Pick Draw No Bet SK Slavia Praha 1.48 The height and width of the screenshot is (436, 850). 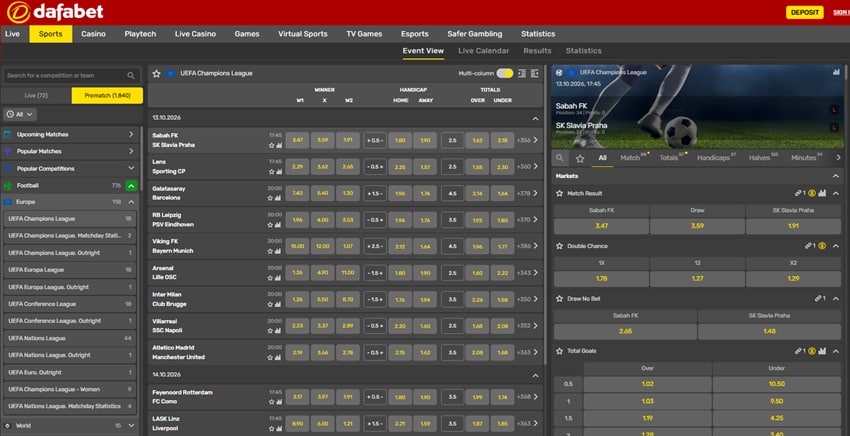(x=769, y=331)
